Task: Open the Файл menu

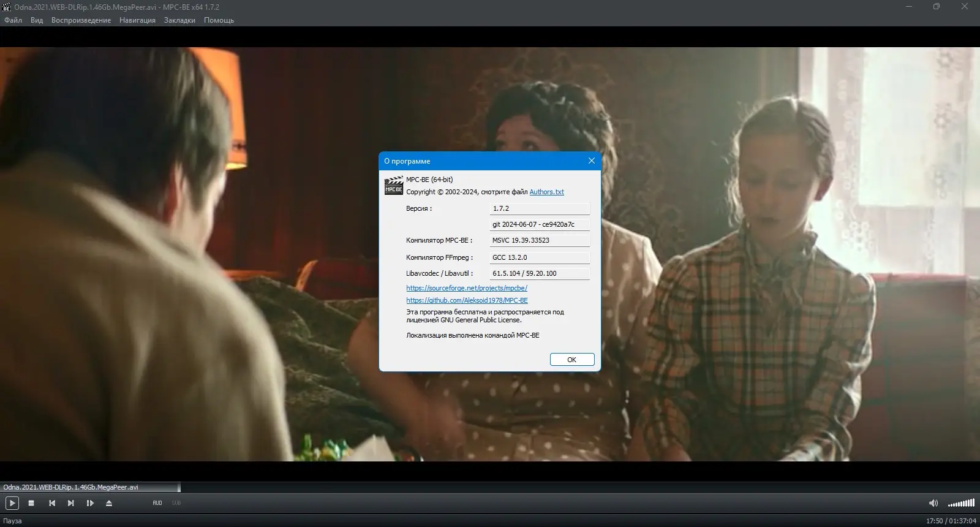Action: (x=13, y=20)
